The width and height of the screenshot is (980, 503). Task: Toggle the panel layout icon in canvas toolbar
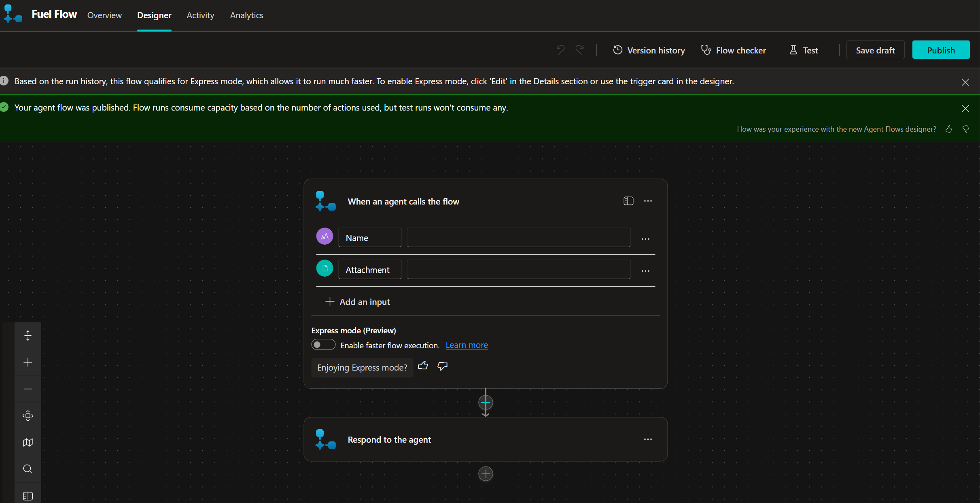(28, 495)
